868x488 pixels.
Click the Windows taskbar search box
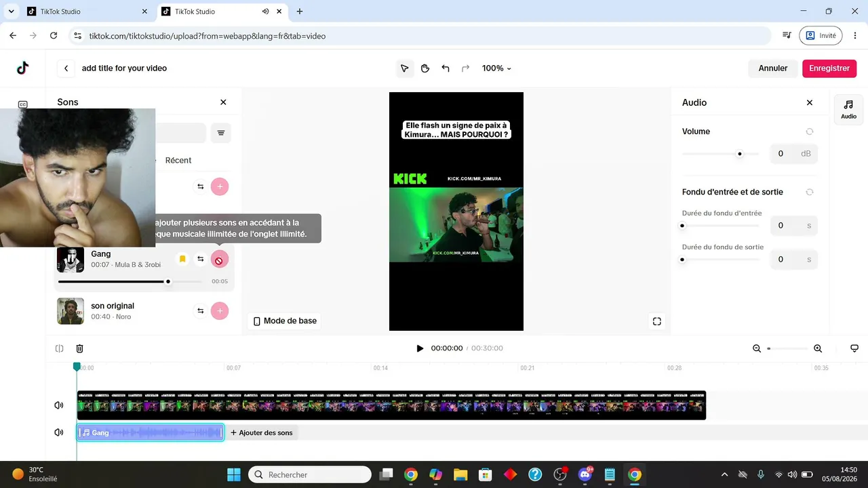(310, 474)
